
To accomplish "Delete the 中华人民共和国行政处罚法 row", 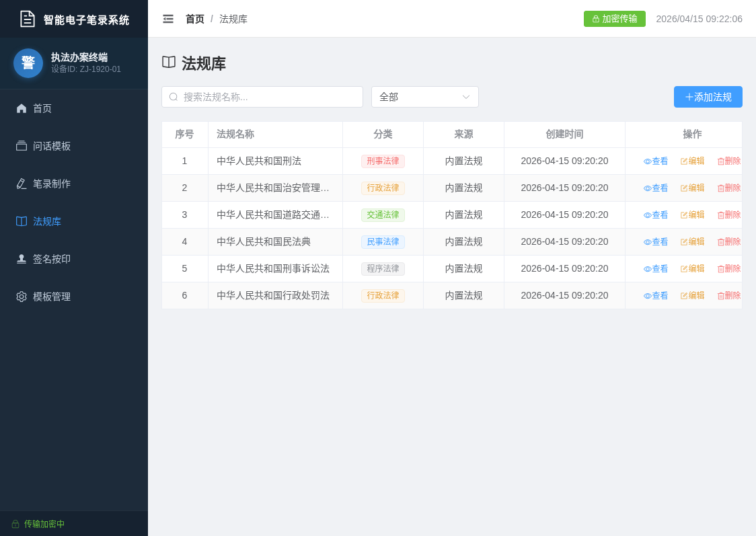I will click(729, 295).
